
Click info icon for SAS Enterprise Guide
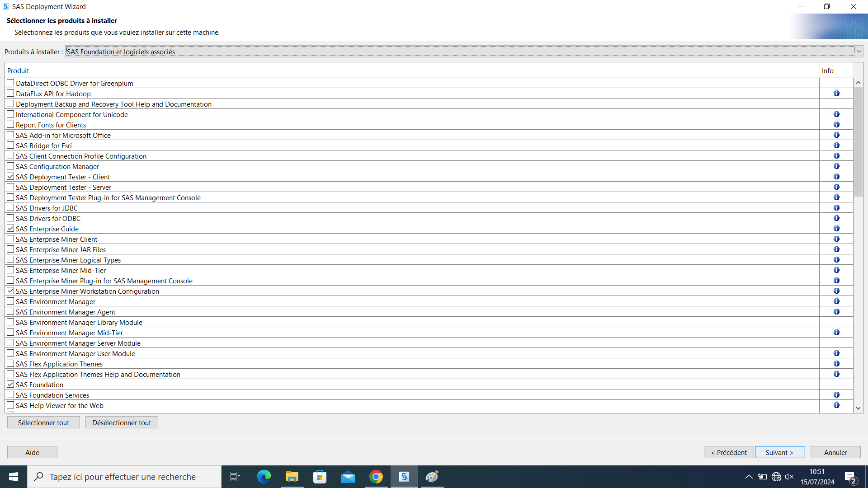(836, 229)
